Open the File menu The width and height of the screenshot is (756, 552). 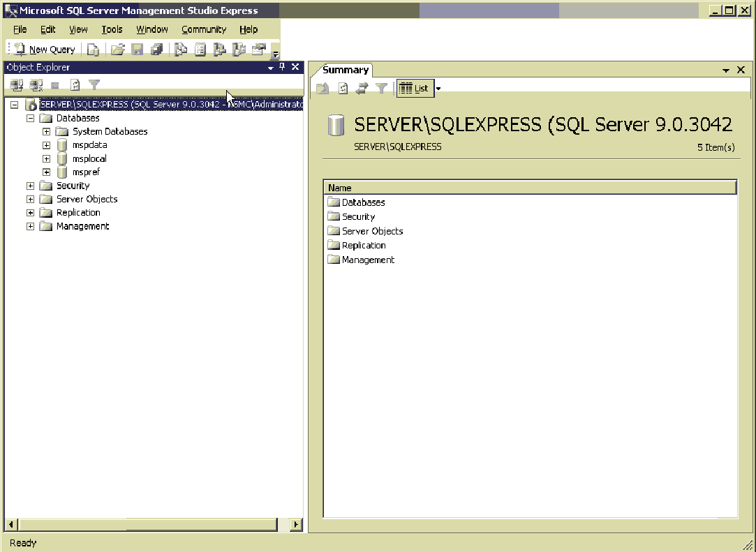[20, 29]
